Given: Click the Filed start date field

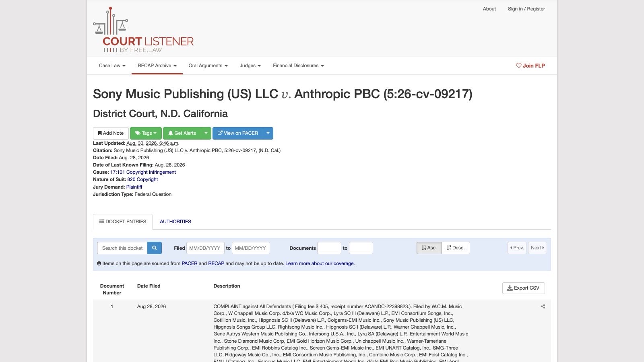Looking at the screenshot, I should click(205, 248).
